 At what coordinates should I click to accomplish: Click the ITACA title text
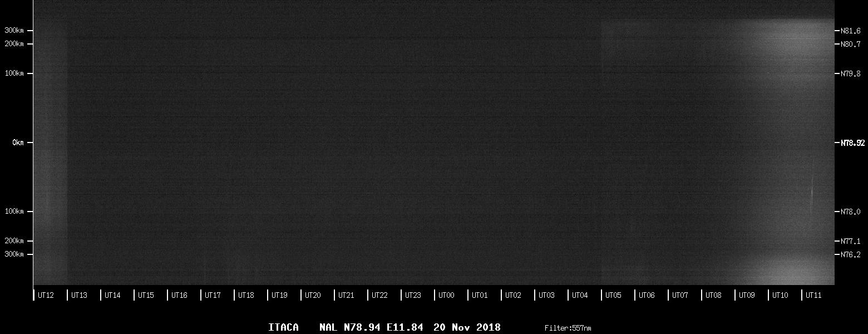coord(283,327)
